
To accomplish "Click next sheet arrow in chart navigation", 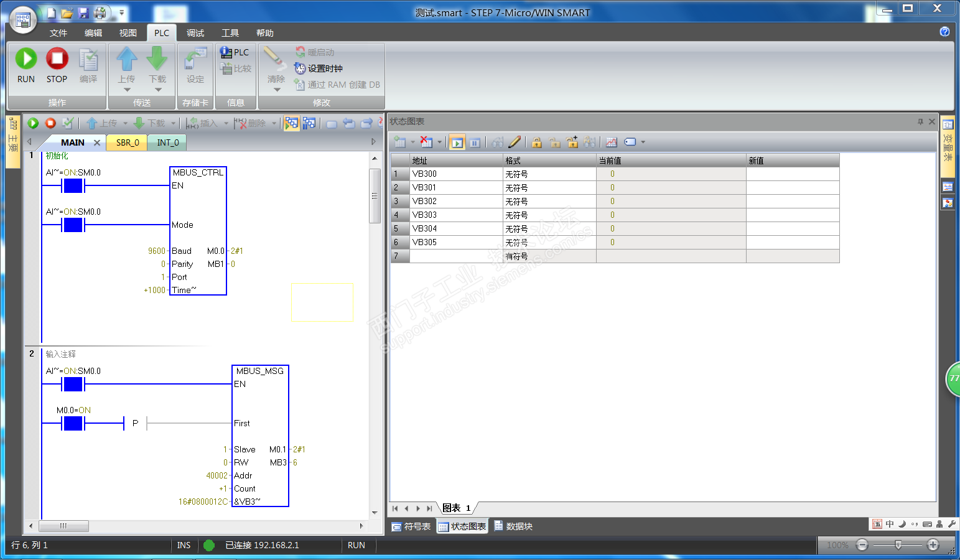I will coord(418,508).
